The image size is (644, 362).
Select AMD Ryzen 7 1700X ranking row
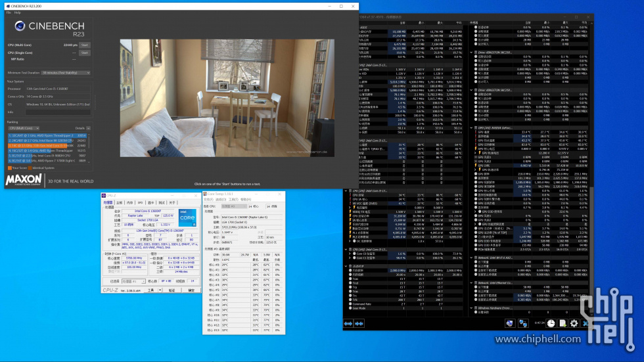(47, 161)
